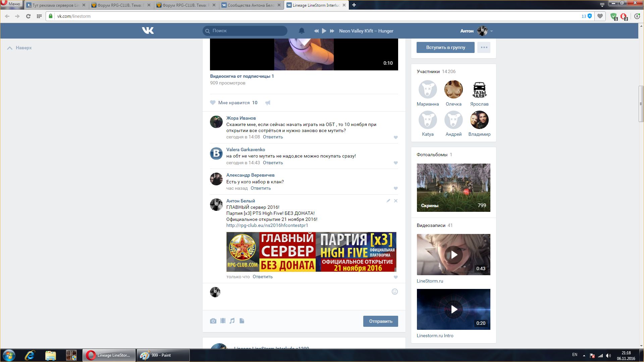Attach a video to the comment
Viewport: 644px width, 362px height.
(223, 321)
